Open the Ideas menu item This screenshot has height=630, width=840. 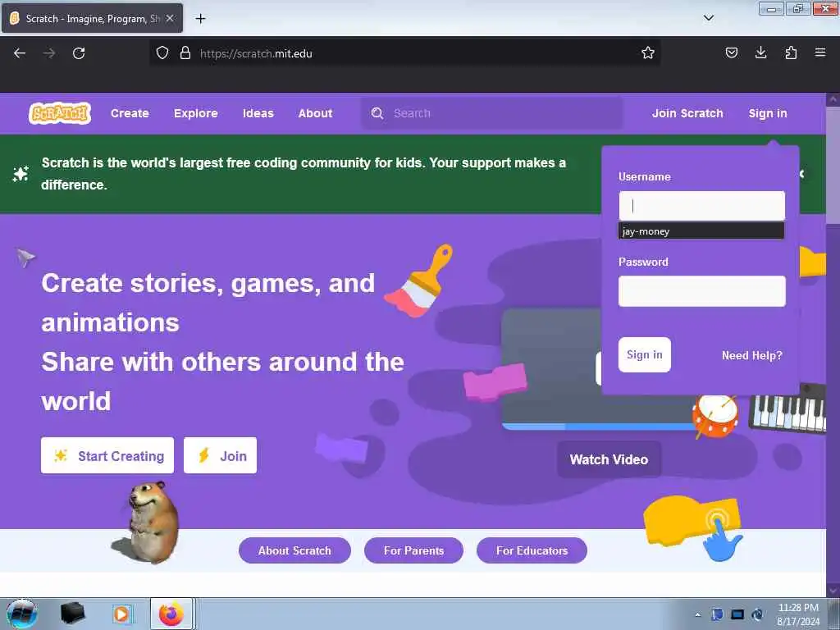click(258, 113)
